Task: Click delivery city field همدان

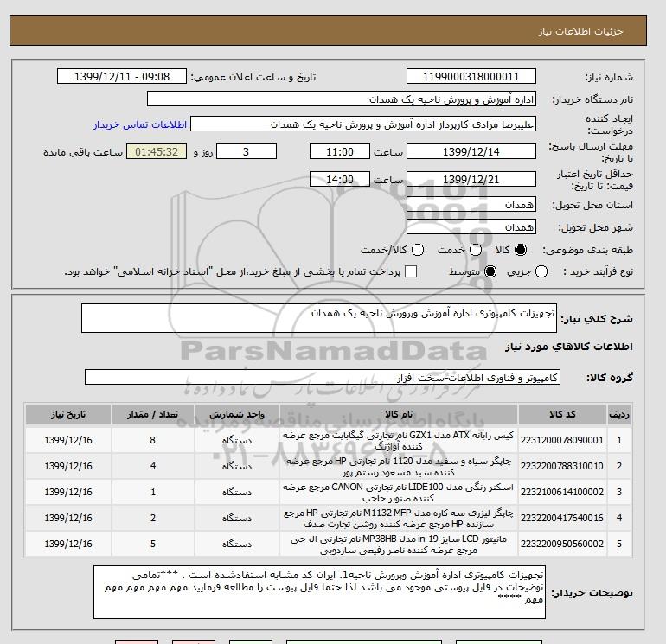Action: tap(471, 227)
